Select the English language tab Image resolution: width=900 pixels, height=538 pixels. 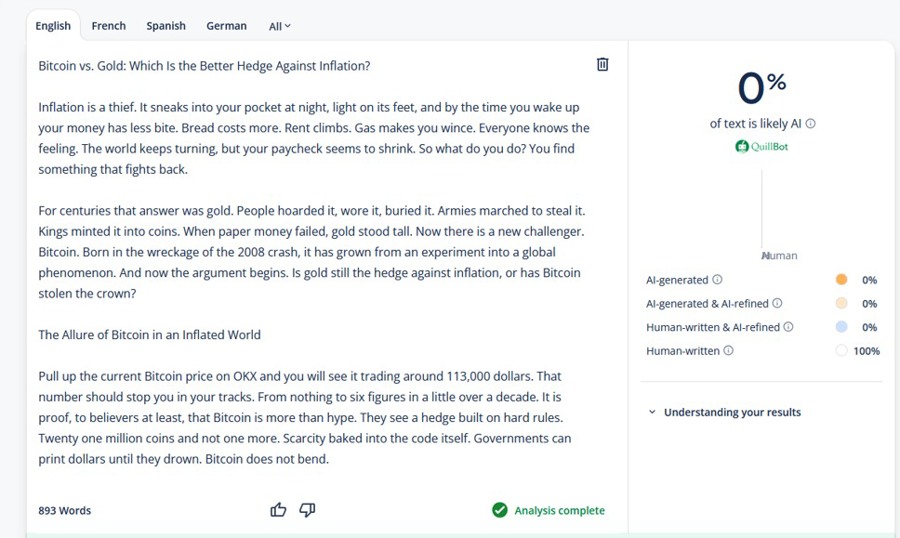[x=53, y=26]
